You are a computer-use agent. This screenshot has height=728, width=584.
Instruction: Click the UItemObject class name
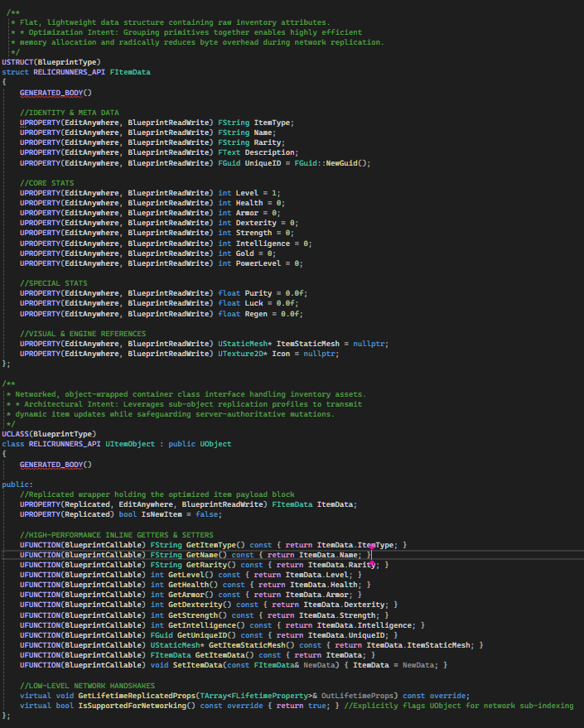coord(130,444)
